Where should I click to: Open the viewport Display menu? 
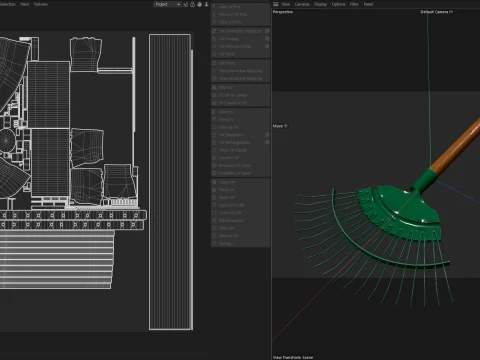point(320,4)
